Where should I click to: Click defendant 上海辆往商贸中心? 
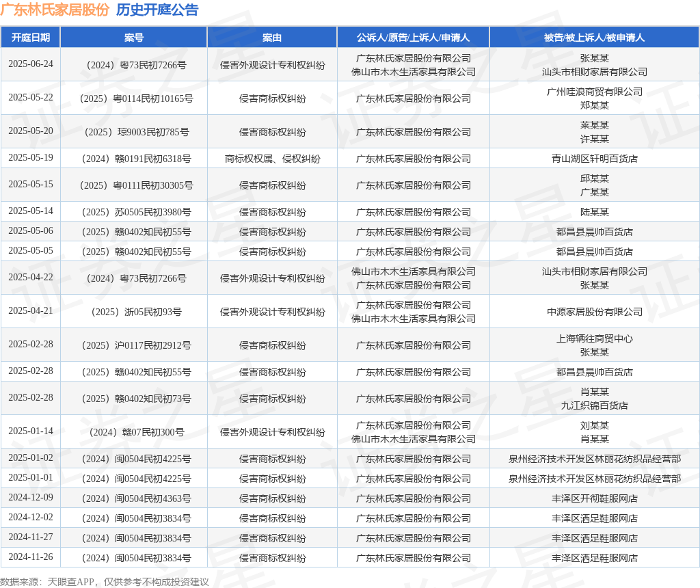595,338
